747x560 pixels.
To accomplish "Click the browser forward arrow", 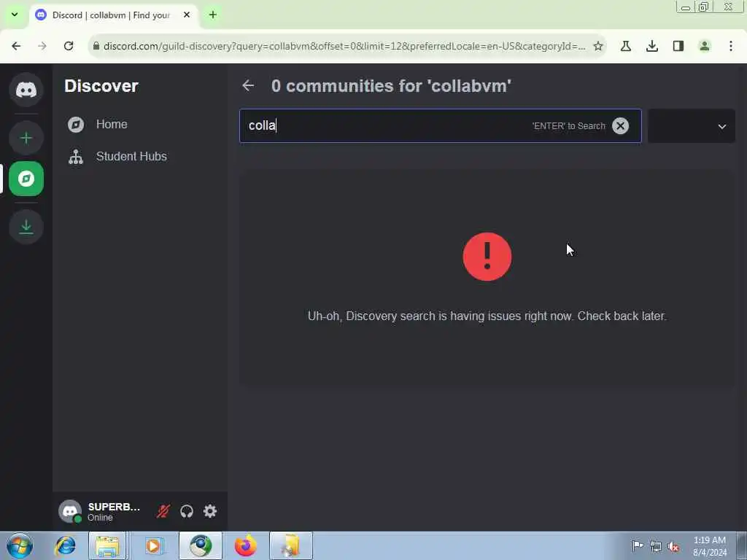I will coord(42,46).
